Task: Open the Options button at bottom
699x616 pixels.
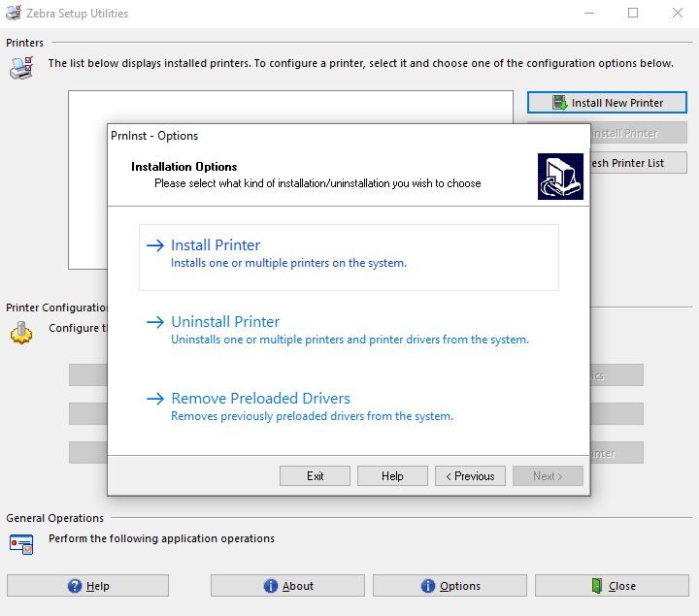Action: pyautogui.click(x=449, y=585)
